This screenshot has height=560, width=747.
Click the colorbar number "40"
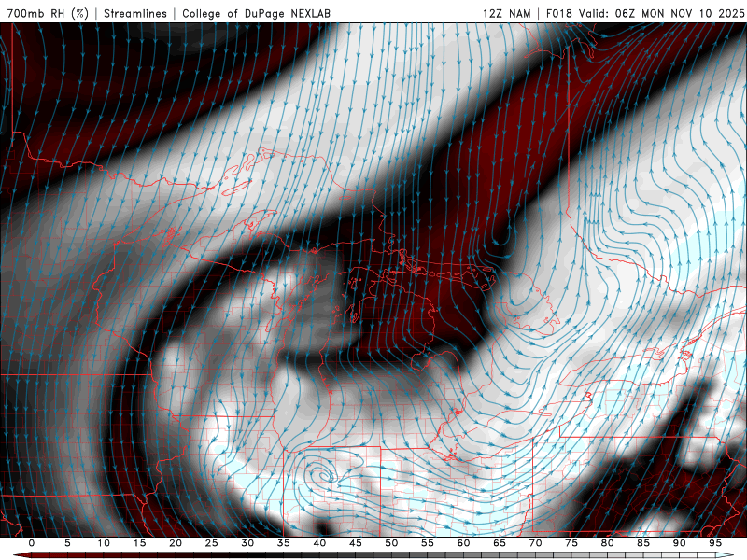pos(319,543)
